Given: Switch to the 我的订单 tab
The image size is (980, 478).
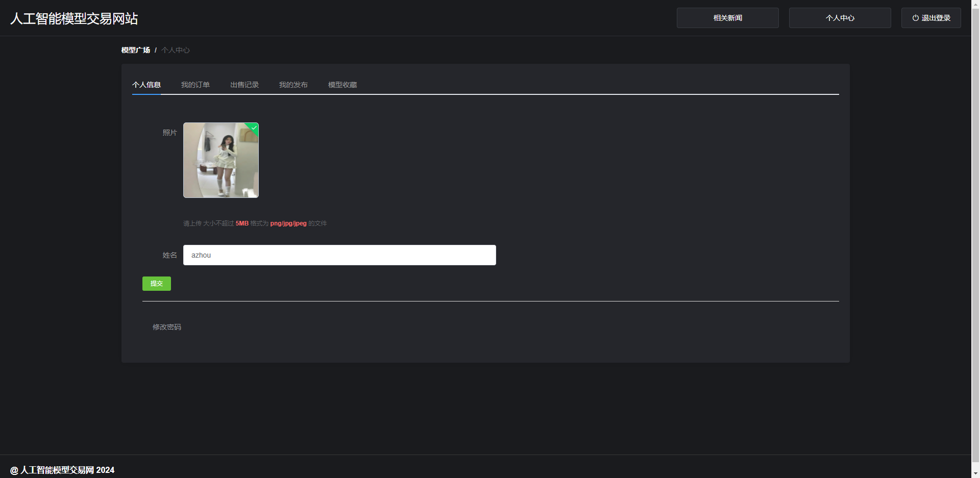Looking at the screenshot, I should coord(195,85).
